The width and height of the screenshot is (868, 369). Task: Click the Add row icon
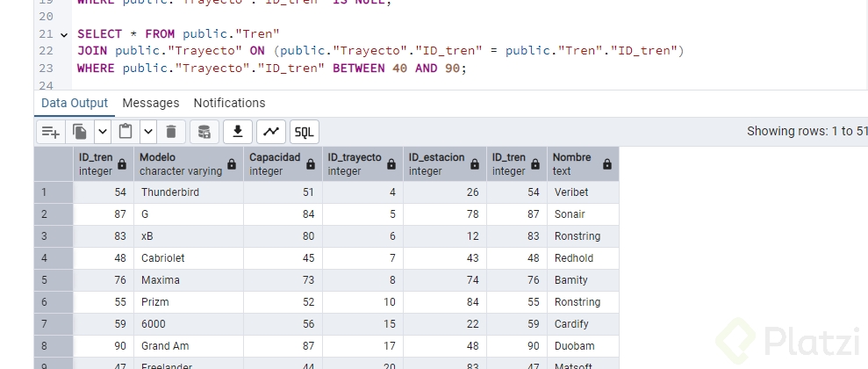tap(51, 132)
